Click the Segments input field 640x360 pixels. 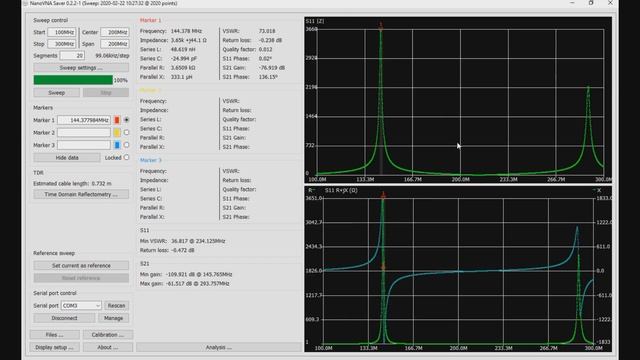(x=72, y=56)
